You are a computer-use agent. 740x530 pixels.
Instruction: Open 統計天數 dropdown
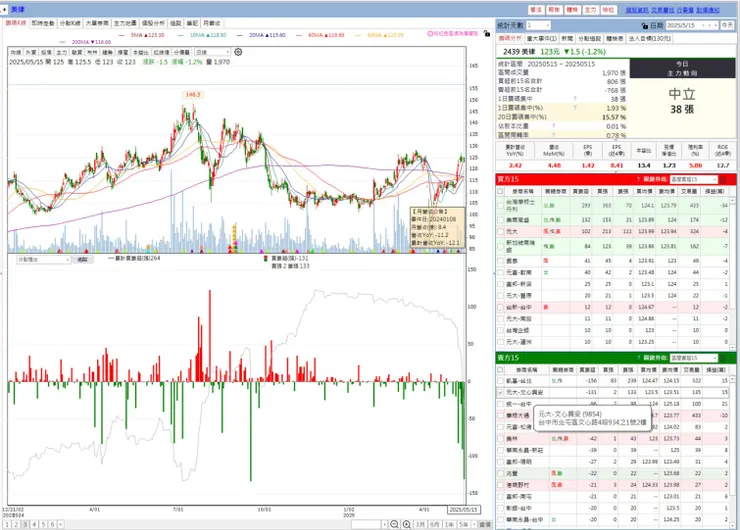pyautogui.click(x=538, y=25)
